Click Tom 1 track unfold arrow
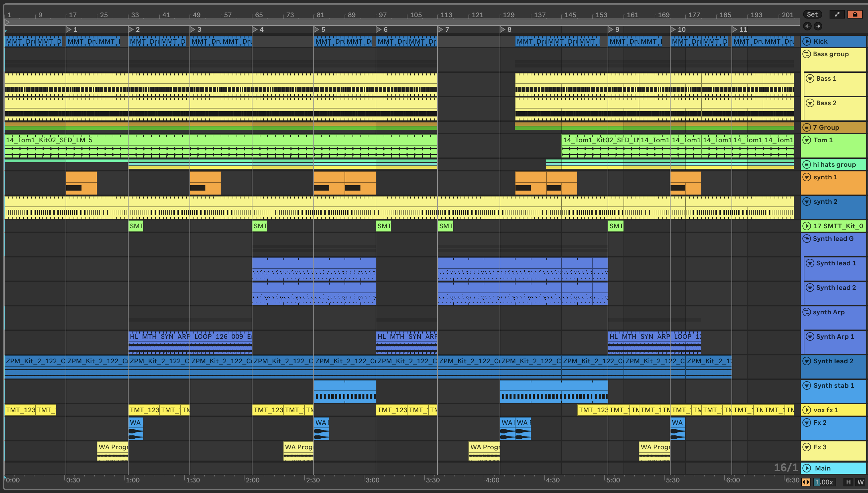The height and width of the screenshot is (493, 868). pyautogui.click(x=807, y=140)
